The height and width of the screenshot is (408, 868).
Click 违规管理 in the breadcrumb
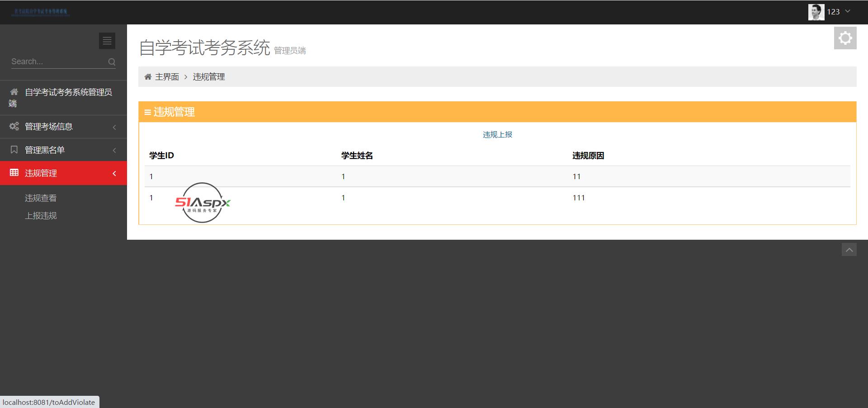[x=209, y=77]
